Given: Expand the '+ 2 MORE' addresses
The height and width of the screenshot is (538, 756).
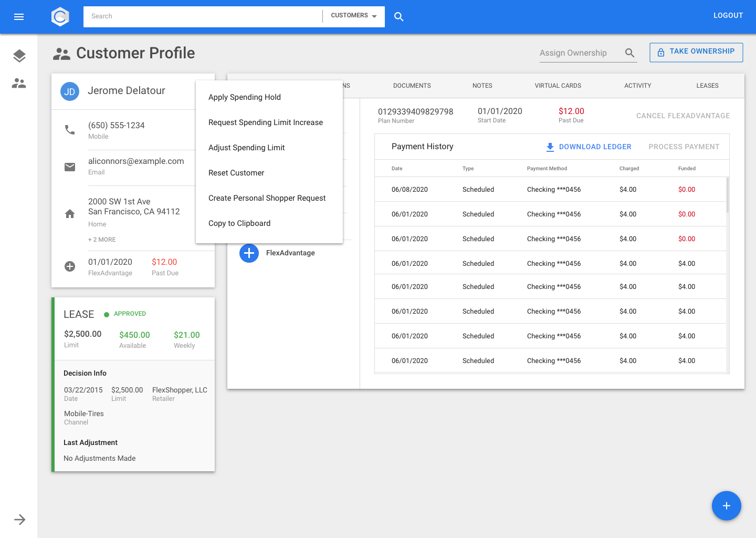Looking at the screenshot, I should coord(102,240).
